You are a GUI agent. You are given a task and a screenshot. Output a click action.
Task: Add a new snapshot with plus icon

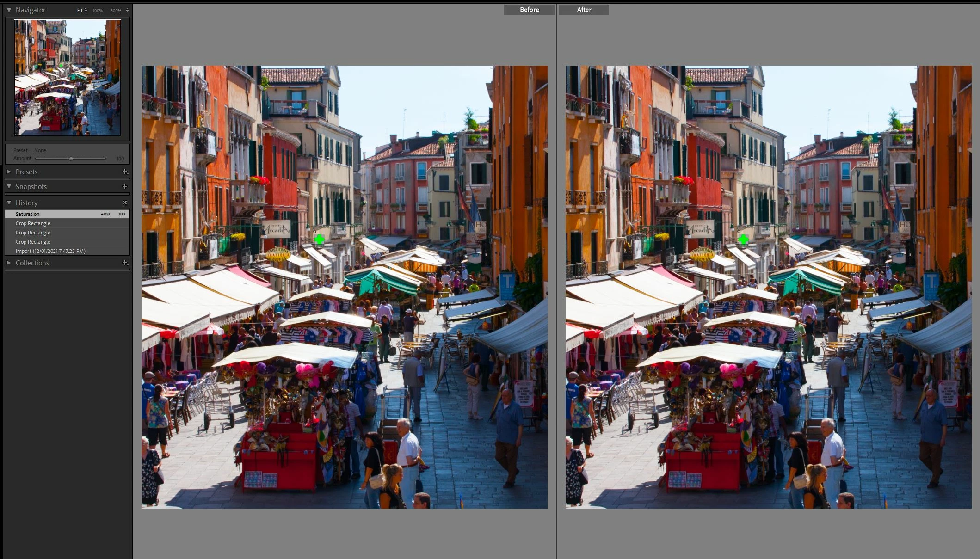click(x=125, y=186)
